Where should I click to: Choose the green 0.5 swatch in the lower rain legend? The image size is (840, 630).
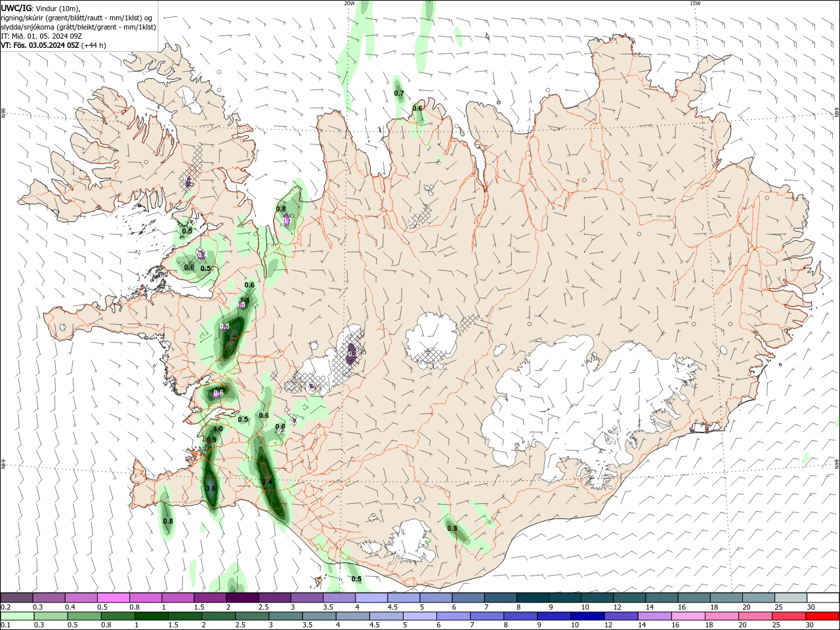click(84, 616)
